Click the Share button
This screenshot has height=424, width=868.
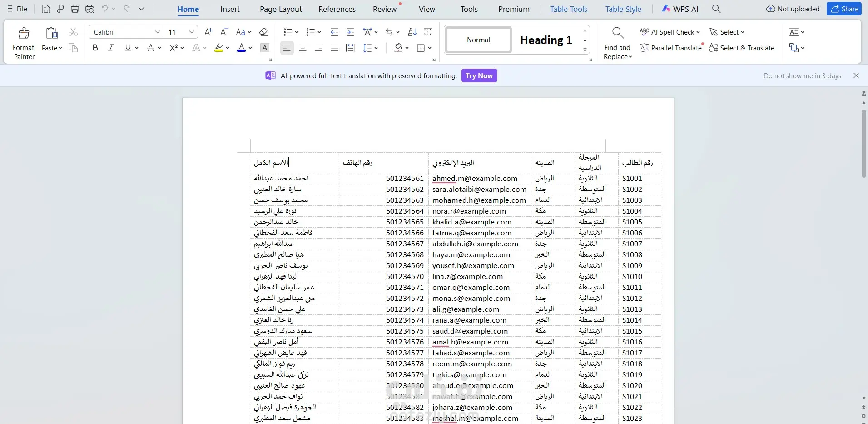tap(844, 9)
